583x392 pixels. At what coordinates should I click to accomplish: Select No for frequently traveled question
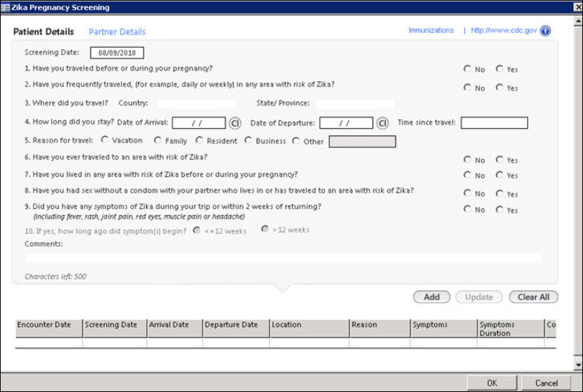tap(468, 88)
